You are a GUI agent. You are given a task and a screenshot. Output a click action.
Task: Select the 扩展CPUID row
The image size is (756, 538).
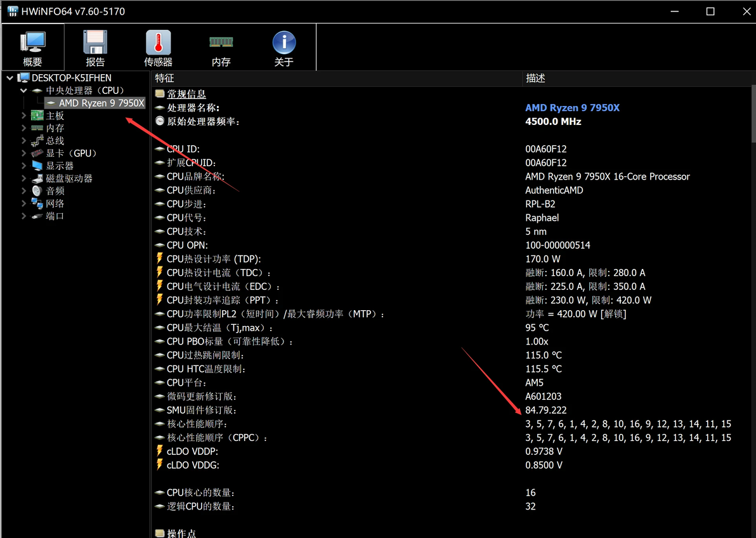pos(452,162)
